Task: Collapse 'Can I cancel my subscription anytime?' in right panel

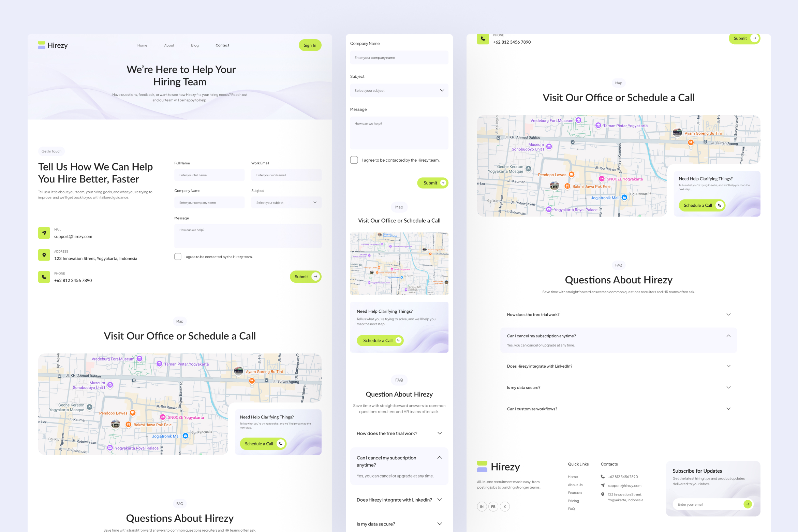Action: (728, 336)
